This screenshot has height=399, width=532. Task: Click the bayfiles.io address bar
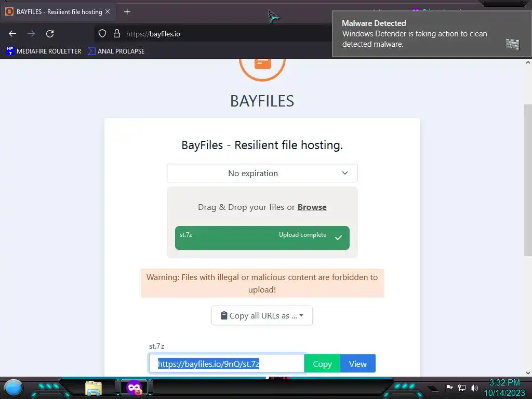pos(212,34)
